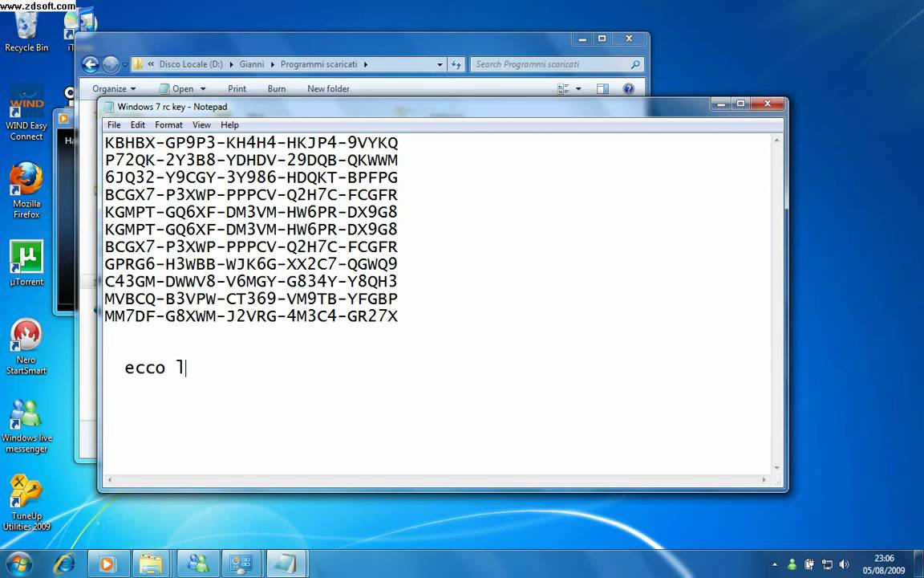The height and width of the screenshot is (578, 924).
Task: Click the green Messenger tray icon
Action: tap(792, 564)
